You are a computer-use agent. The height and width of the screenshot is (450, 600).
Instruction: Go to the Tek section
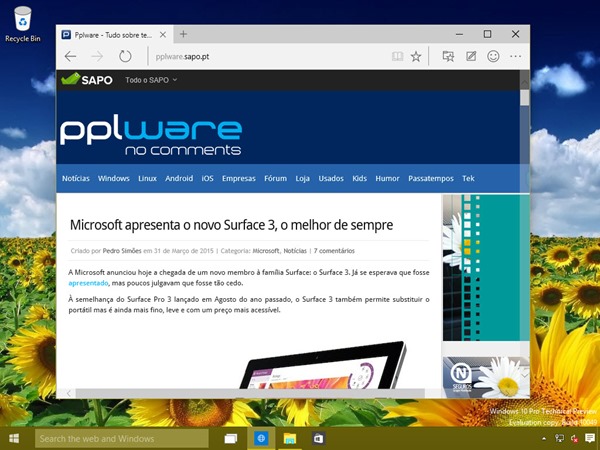(x=468, y=178)
